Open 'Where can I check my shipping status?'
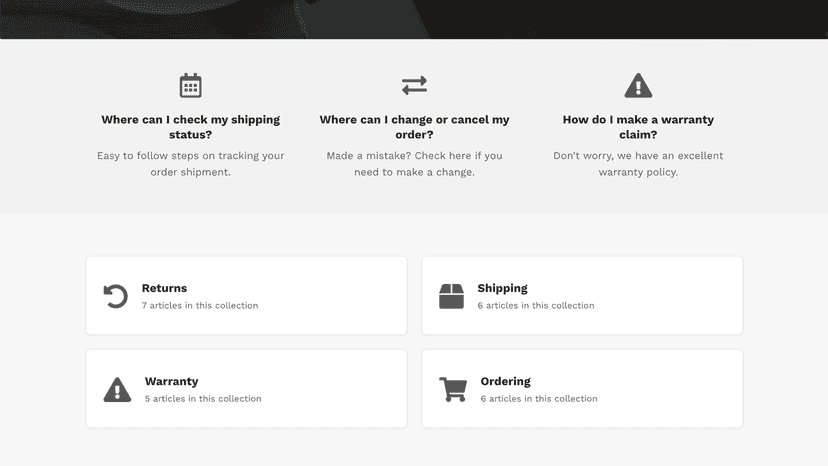This screenshot has width=828, height=466. [190, 127]
